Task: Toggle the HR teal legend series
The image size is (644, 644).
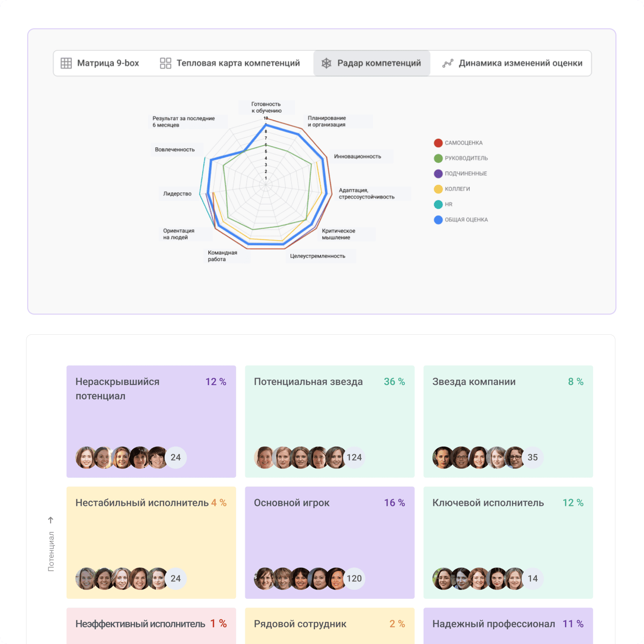Action: coord(438,205)
